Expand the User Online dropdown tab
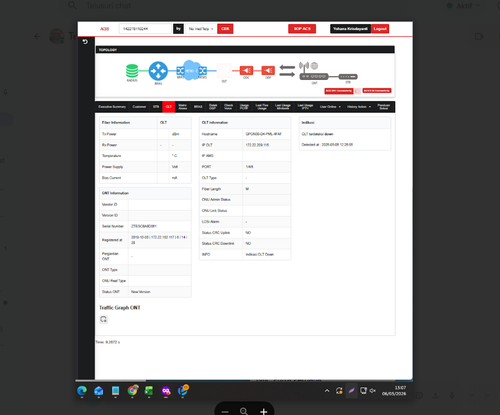Screen dimensions: 500x415 (x=330, y=107)
